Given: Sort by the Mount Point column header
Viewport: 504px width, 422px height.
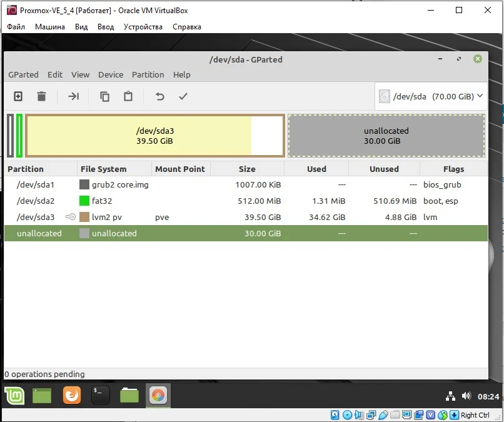Looking at the screenshot, I should tap(181, 169).
